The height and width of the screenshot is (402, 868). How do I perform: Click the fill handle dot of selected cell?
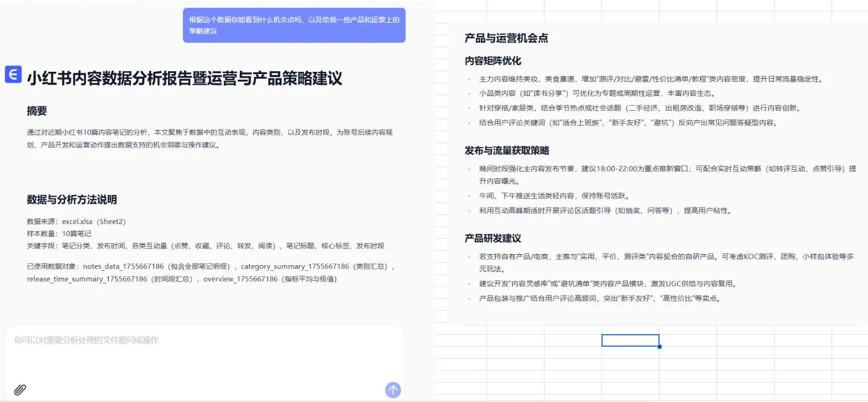tap(659, 346)
